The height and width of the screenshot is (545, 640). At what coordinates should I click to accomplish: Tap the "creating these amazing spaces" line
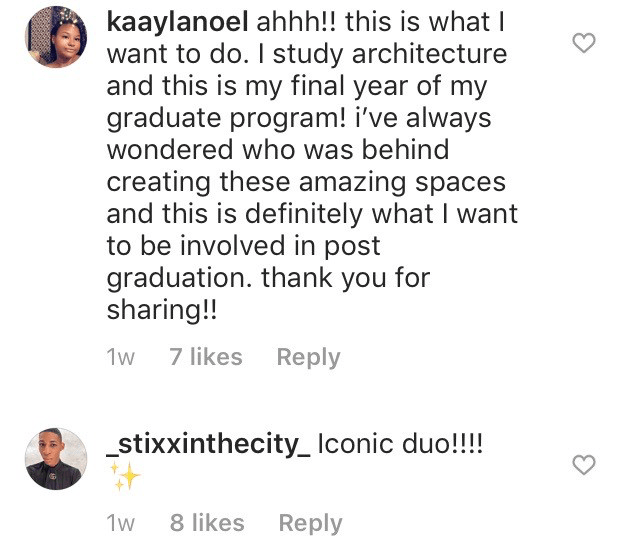[x=306, y=183]
